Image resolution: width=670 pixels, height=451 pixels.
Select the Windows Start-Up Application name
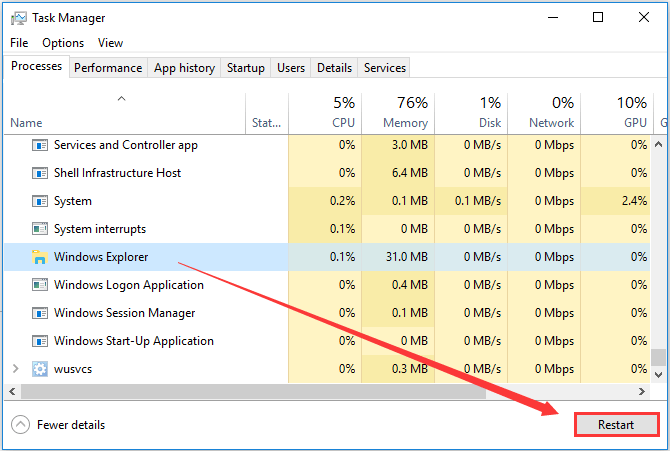click(x=134, y=341)
